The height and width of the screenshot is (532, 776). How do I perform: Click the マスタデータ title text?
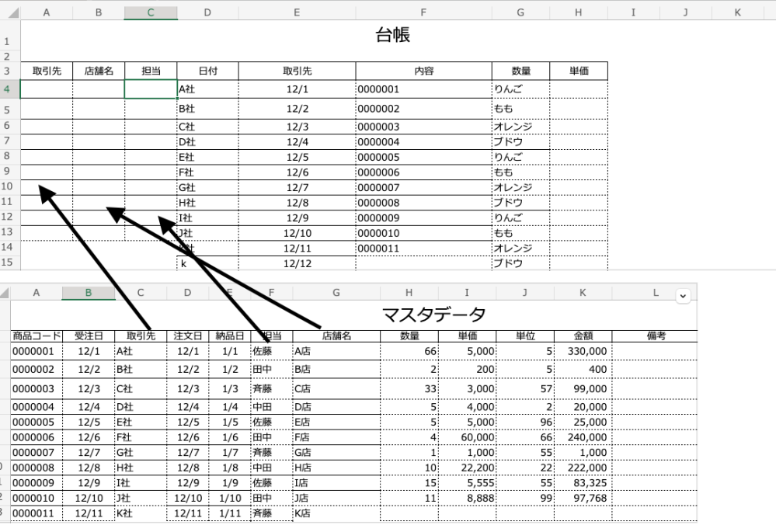[x=433, y=315]
